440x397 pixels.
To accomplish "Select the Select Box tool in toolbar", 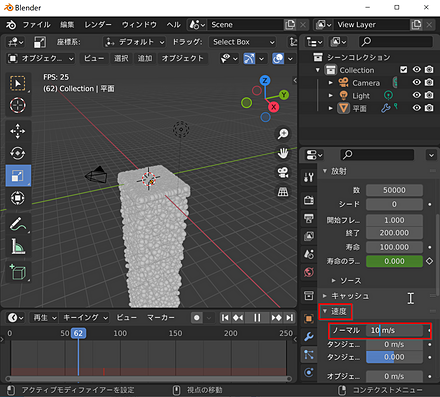I will click(x=18, y=83).
